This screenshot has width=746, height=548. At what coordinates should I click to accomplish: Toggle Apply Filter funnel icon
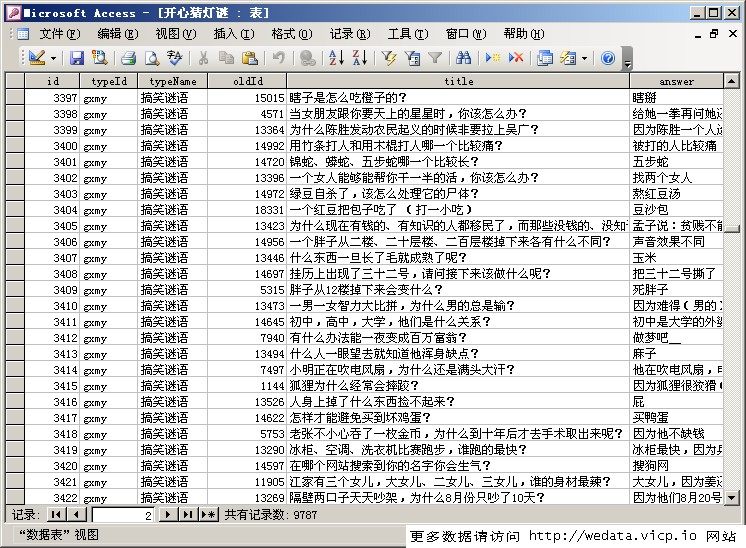pos(435,58)
